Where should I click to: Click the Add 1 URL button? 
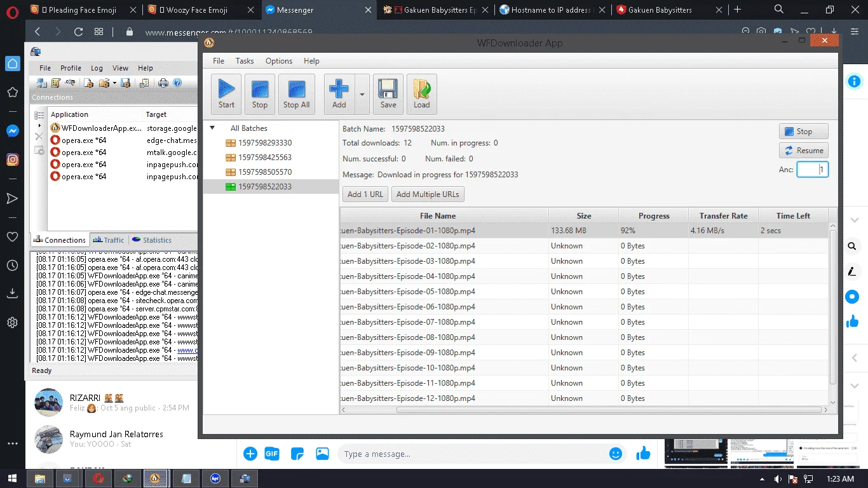[365, 194]
